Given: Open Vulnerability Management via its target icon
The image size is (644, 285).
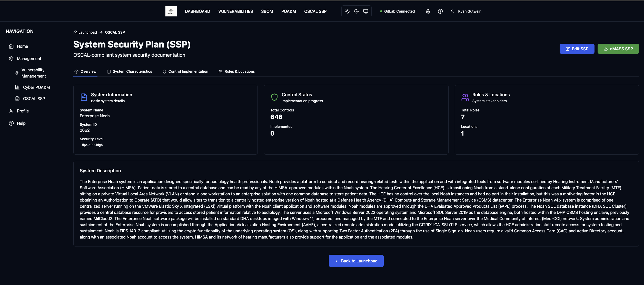Looking at the screenshot, I should click(x=17, y=73).
